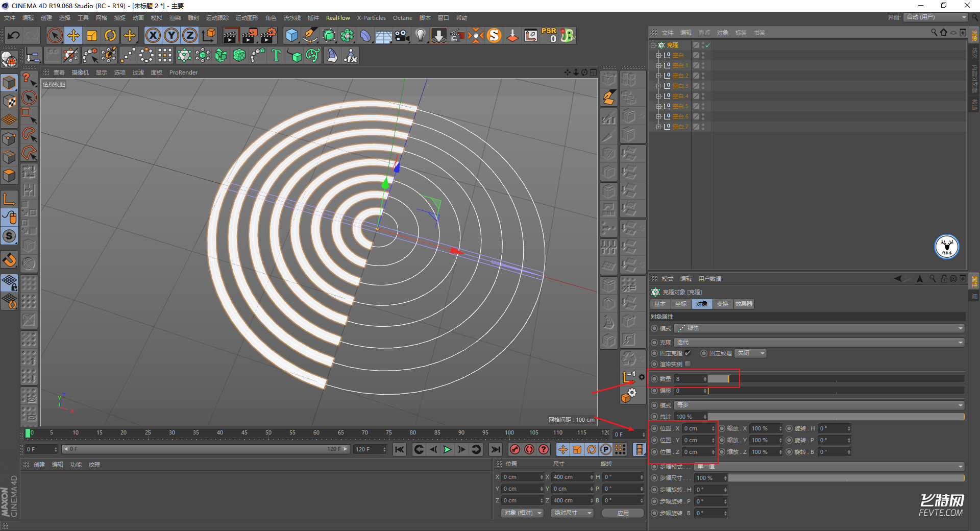Toggle visibility dots of 空白.2
Viewport: 980px width, 531px height.
click(x=703, y=76)
